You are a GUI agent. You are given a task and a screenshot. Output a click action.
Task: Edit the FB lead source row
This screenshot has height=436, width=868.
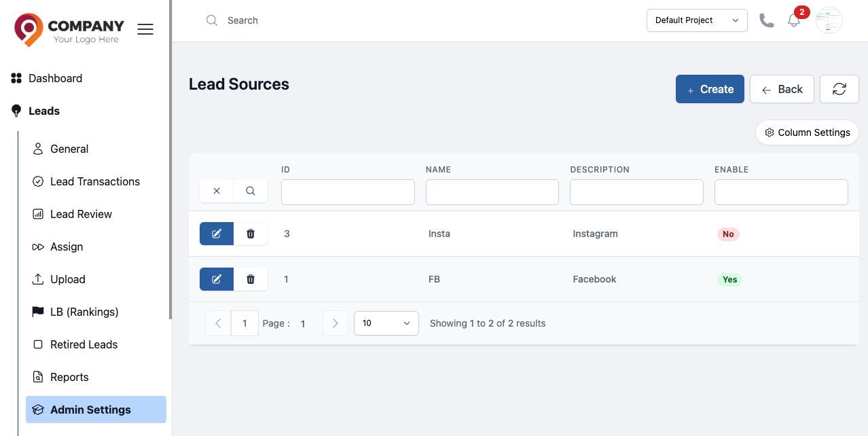click(217, 279)
